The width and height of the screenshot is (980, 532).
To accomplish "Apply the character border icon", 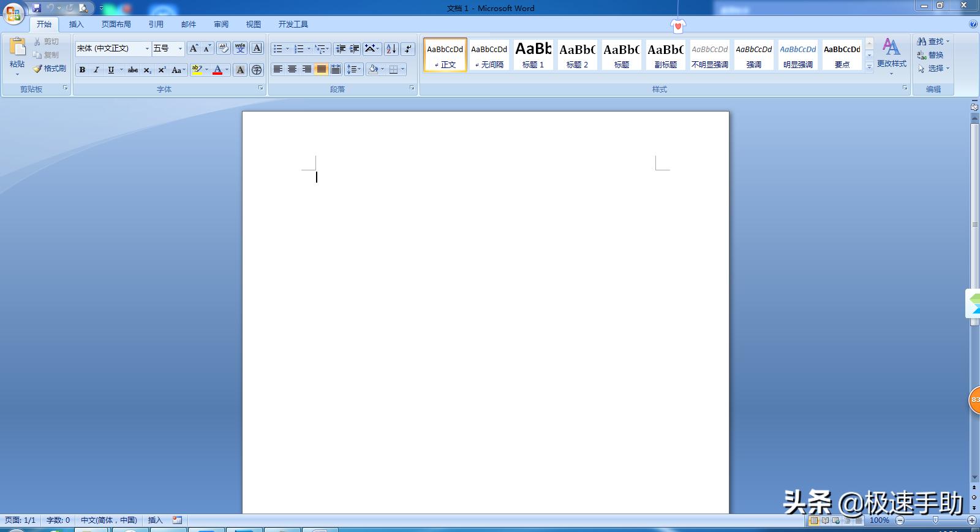I will click(257, 48).
